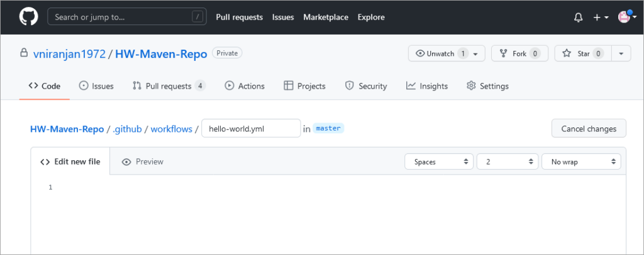Click the lock icon beside repository name
This screenshot has width=644, height=255.
pos(25,53)
